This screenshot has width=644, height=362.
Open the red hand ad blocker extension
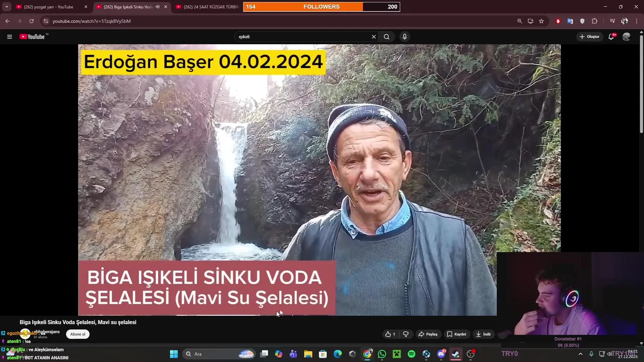coord(558,21)
